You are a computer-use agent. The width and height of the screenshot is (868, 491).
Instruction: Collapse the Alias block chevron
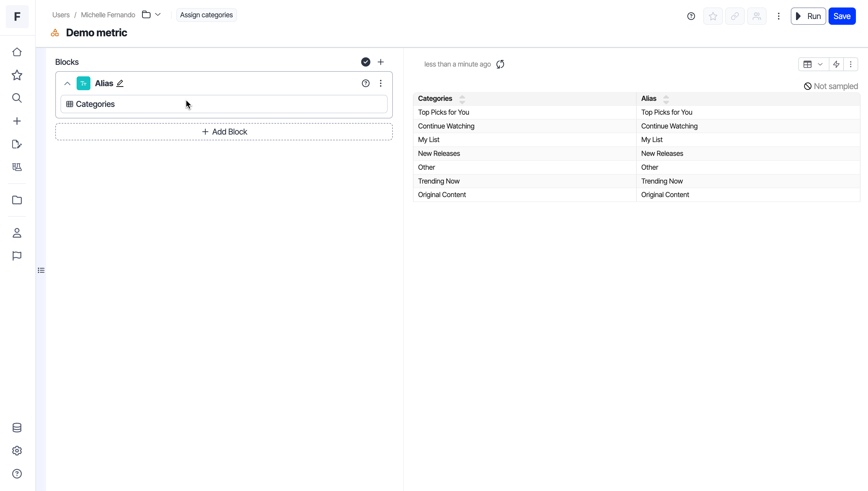[67, 83]
